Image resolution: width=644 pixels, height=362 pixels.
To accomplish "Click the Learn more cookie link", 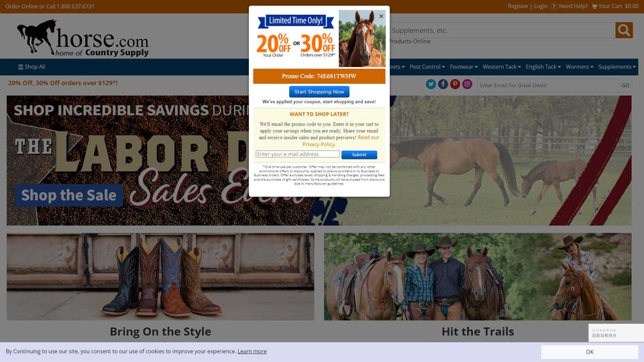I will coord(252,351).
